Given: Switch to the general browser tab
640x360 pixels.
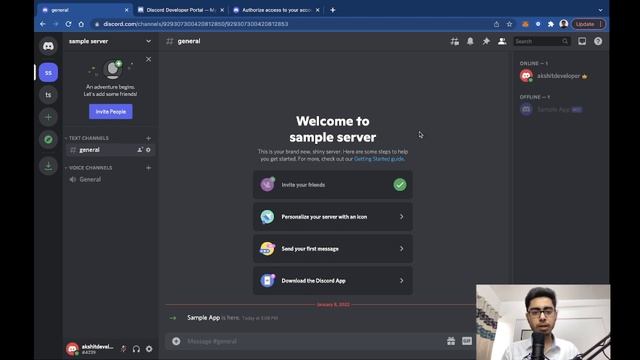Looking at the screenshot, I should [85, 10].
